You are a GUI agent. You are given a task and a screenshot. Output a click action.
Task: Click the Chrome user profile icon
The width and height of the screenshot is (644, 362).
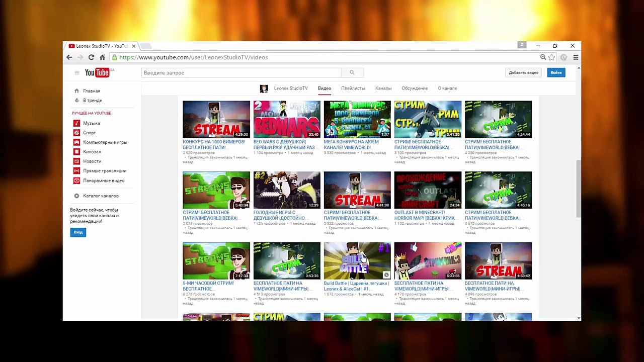click(x=522, y=45)
